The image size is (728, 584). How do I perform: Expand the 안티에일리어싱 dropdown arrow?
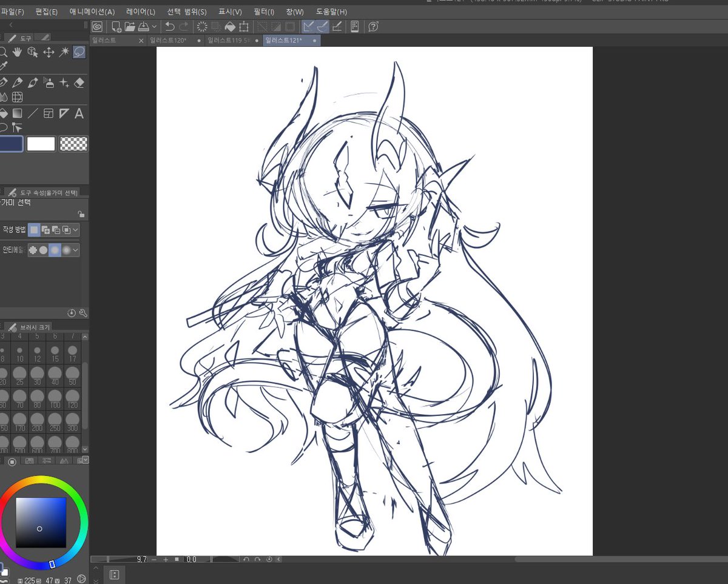point(76,250)
